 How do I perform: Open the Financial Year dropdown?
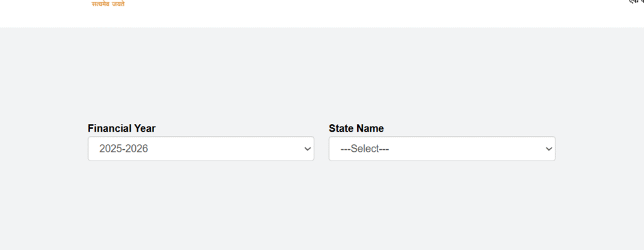click(201, 149)
